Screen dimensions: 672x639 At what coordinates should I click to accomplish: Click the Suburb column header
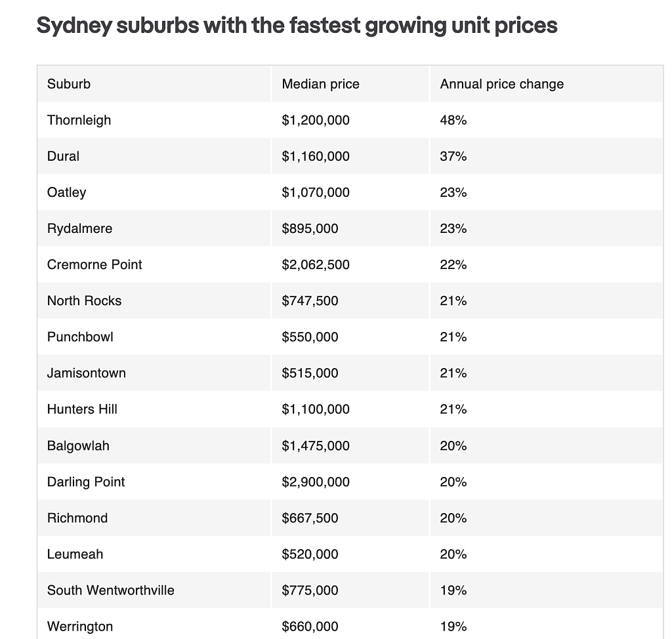tap(68, 84)
